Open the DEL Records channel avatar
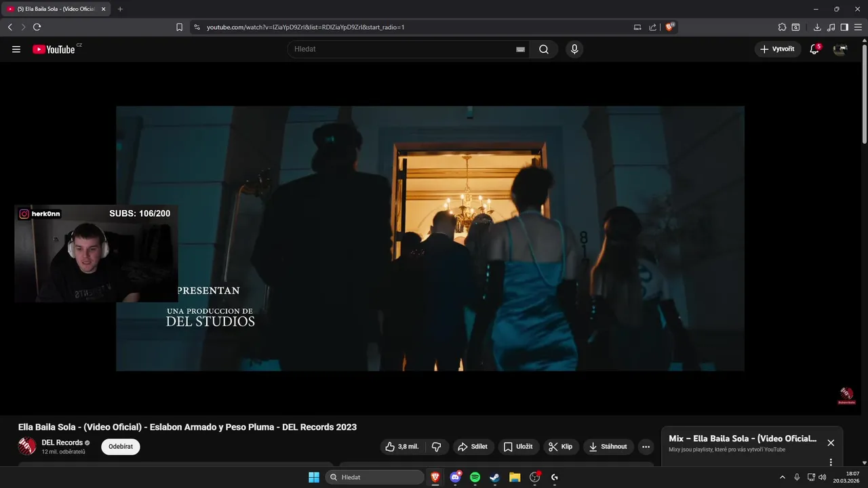Image resolution: width=868 pixels, height=488 pixels. coord(27,446)
